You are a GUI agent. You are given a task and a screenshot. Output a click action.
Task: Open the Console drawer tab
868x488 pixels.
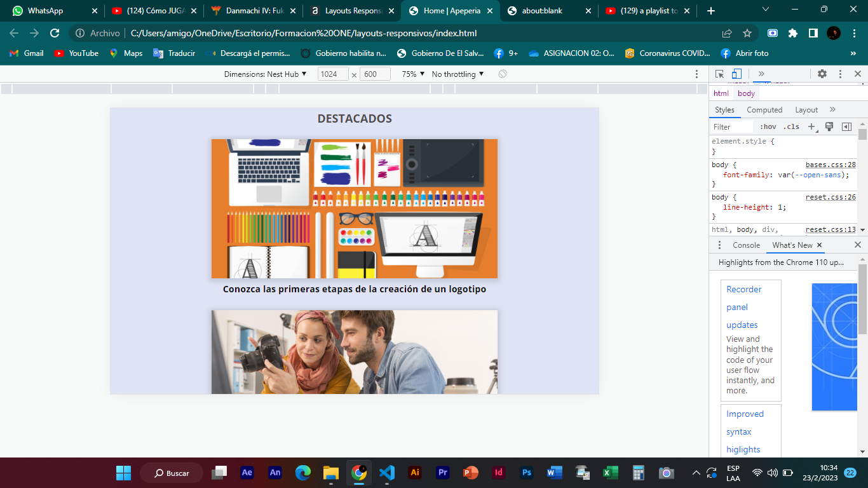(746, 245)
